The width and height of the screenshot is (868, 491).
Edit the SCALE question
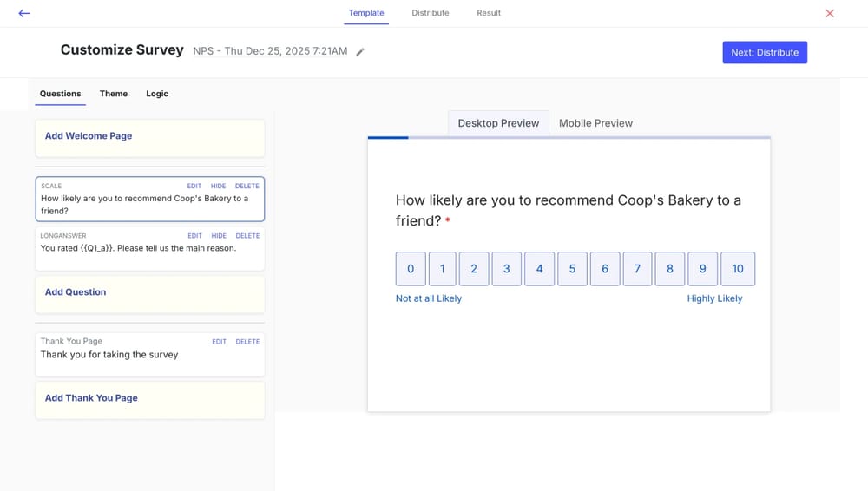pyautogui.click(x=194, y=187)
